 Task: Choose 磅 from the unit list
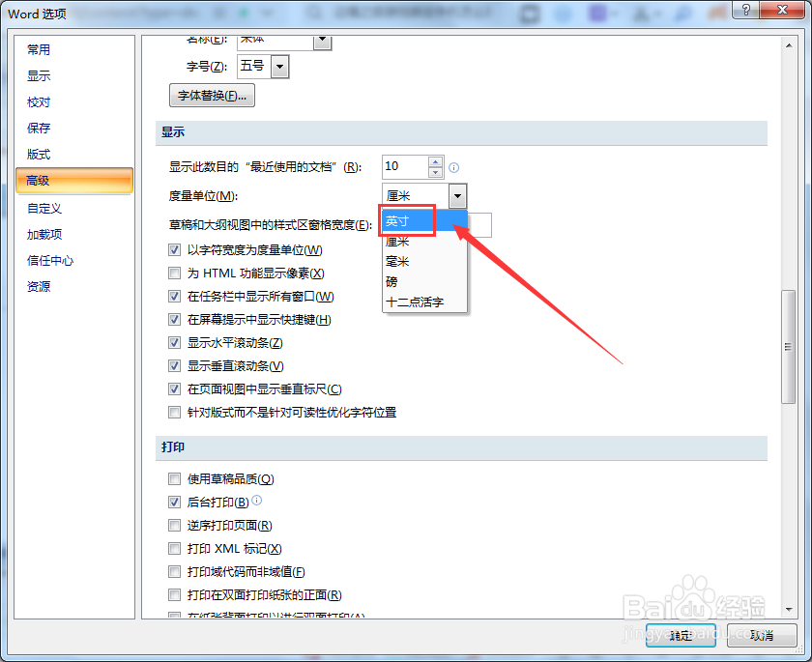424,281
